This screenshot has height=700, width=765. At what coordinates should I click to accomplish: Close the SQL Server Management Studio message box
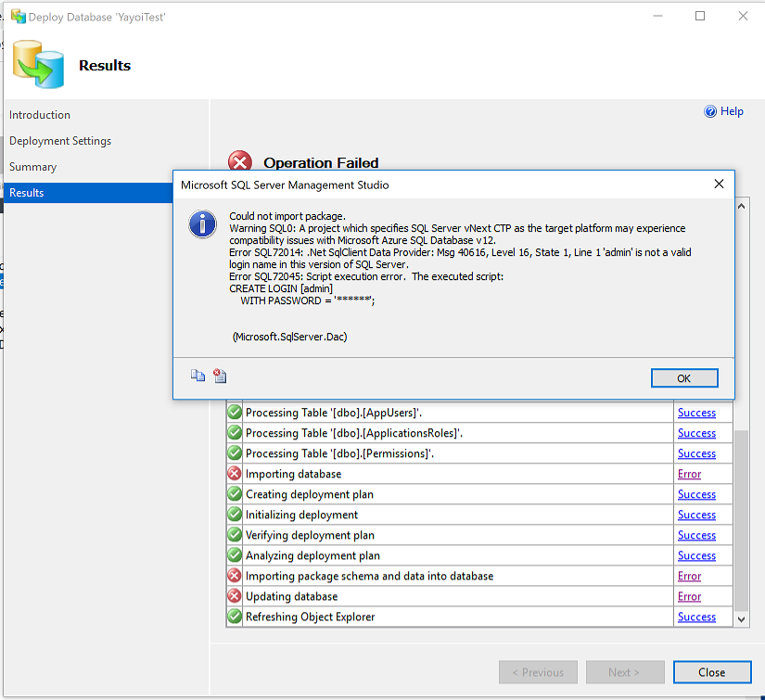(719, 184)
